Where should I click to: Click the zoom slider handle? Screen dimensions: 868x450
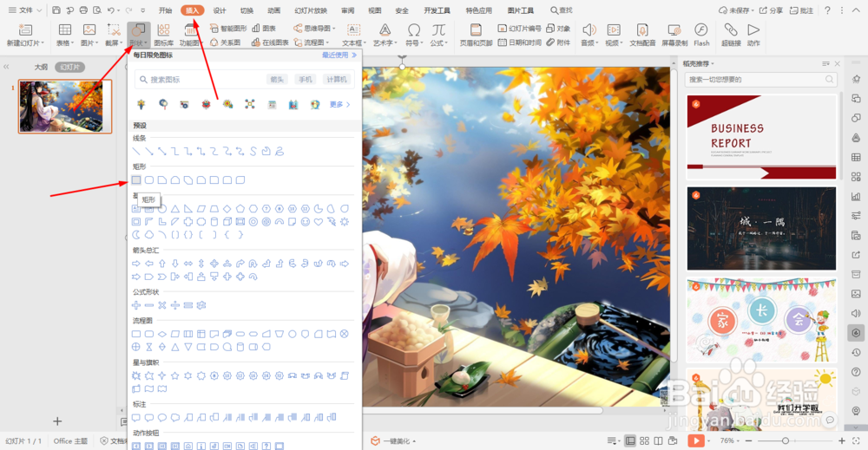coord(785,440)
